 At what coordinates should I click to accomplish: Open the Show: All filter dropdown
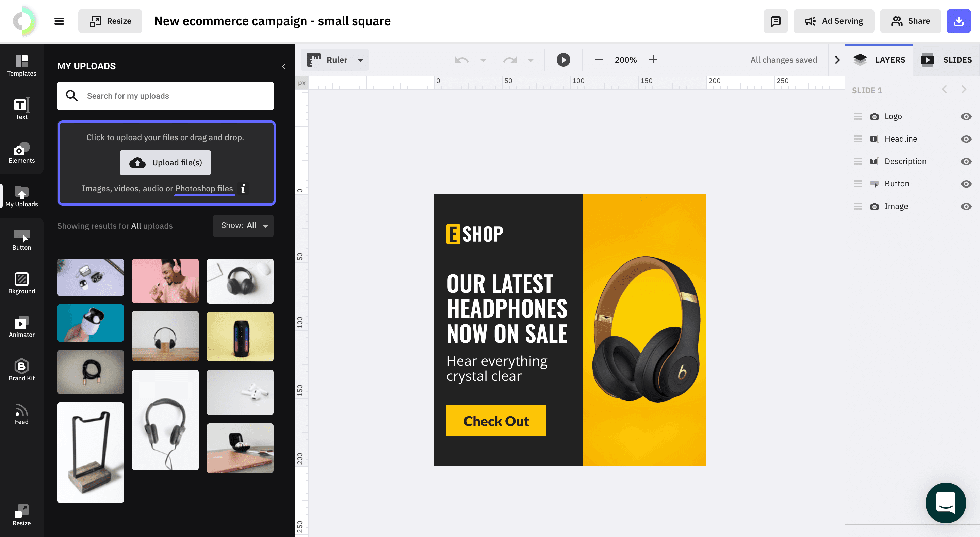pos(243,226)
